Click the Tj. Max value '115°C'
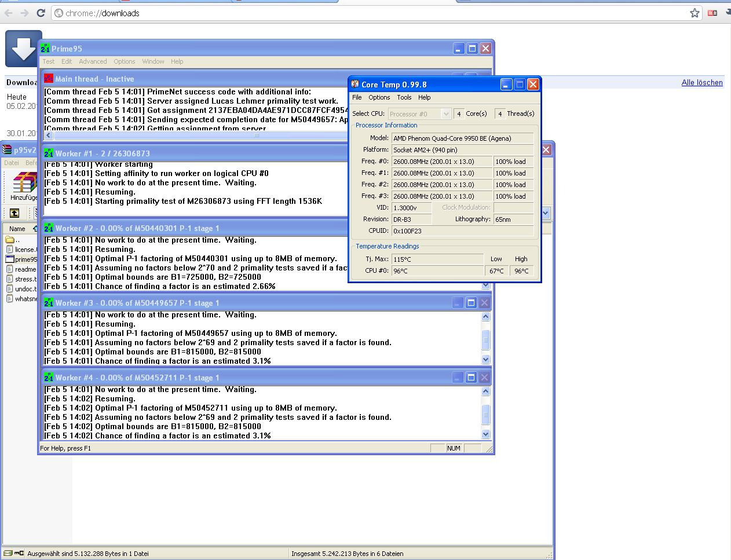Screen dimensions: 731x560 (x=437, y=259)
